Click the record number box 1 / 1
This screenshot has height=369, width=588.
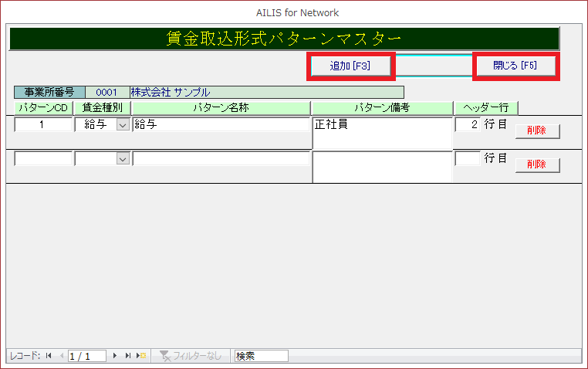[86, 356]
